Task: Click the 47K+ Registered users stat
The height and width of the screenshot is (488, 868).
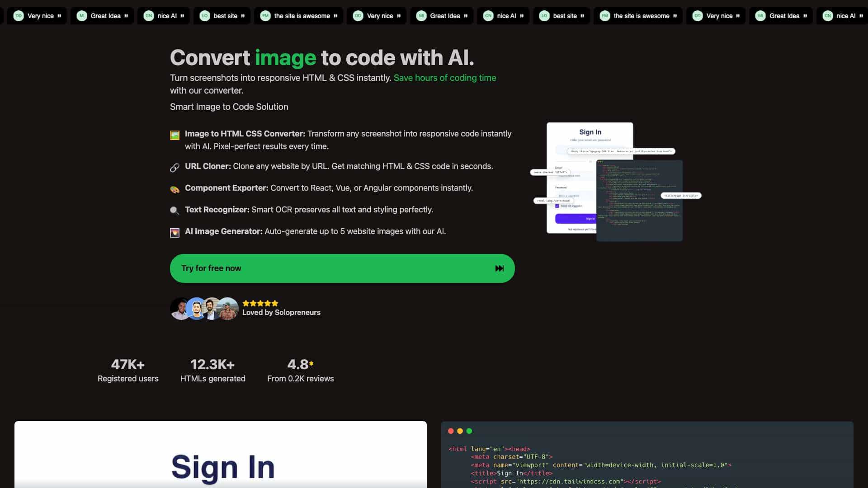Action: click(x=128, y=371)
